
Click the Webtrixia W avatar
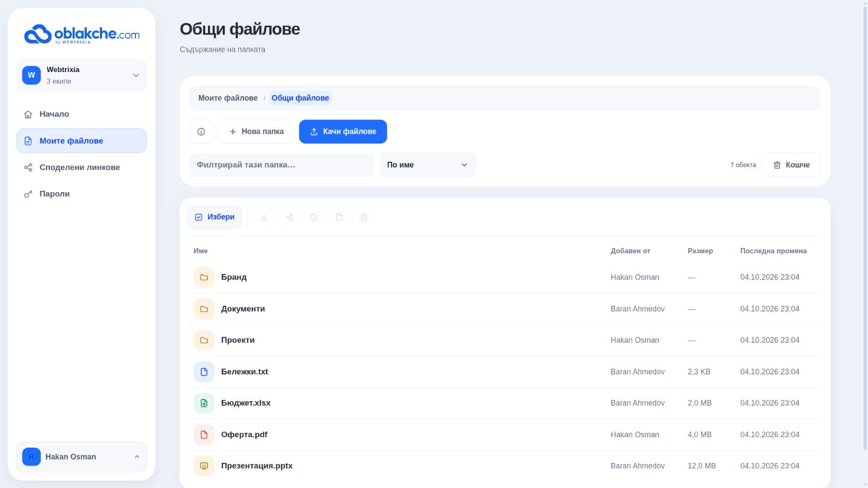pyautogui.click(x=31, y=75)
